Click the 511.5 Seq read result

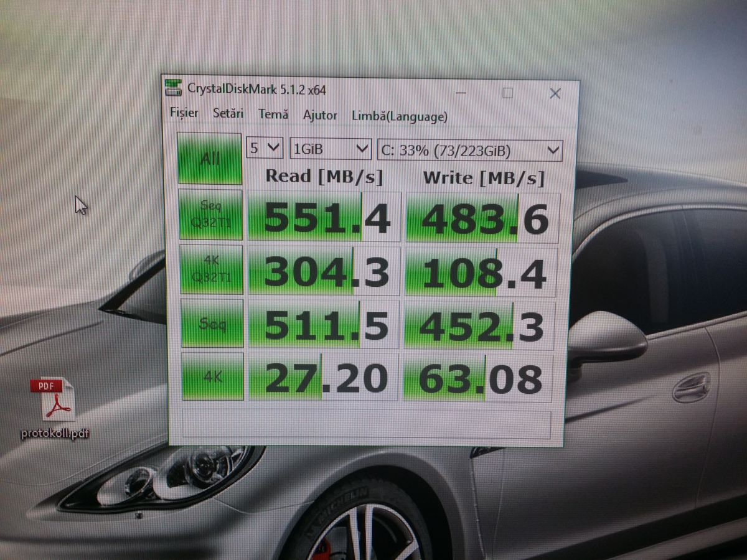324,324
